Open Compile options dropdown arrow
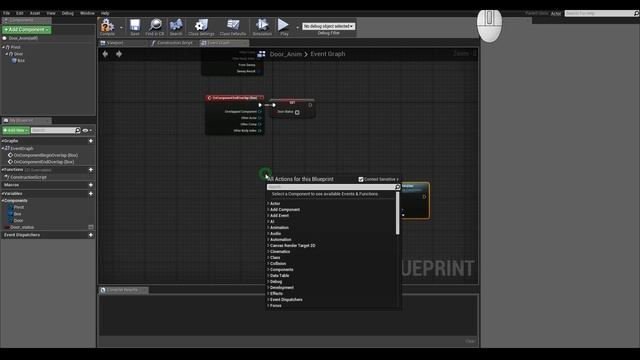Screen dimensions: 640x360 [x=121, y=28]
